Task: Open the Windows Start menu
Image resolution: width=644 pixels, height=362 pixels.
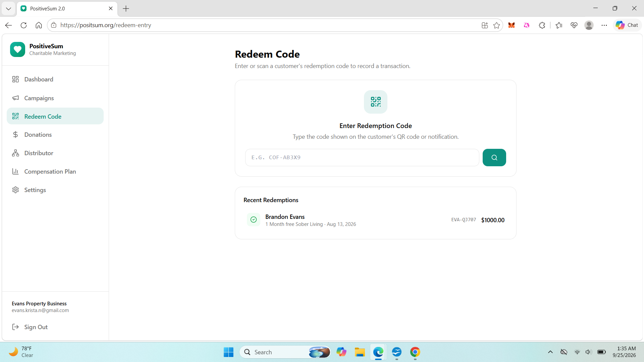Action: tap(228, 352)
